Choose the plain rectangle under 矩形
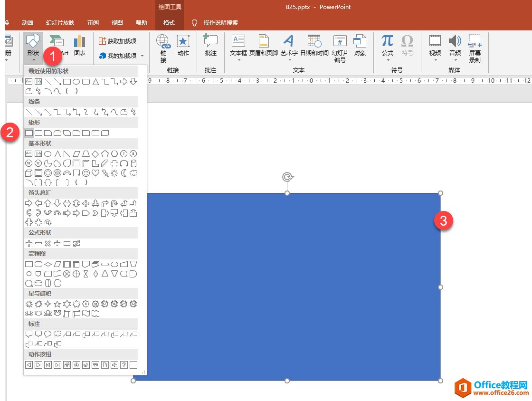The image size is (532, 401). click(x=29, y=133)
